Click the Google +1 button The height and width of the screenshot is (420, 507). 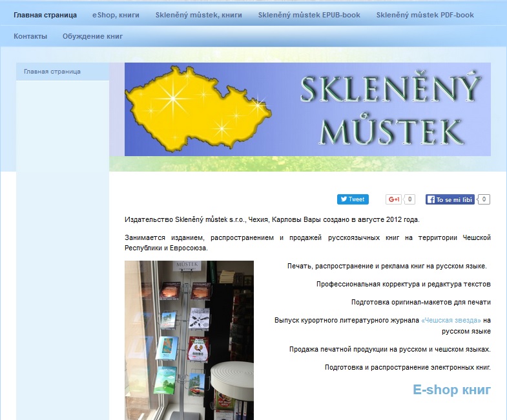[393, 199]
